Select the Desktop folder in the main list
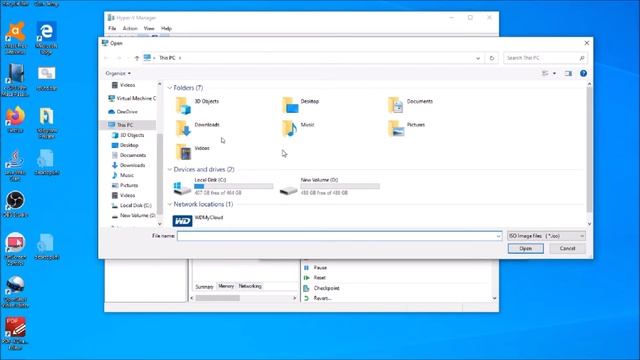Image resolution: width=640 pixels, height=360 pixels. tap(300, 105)
